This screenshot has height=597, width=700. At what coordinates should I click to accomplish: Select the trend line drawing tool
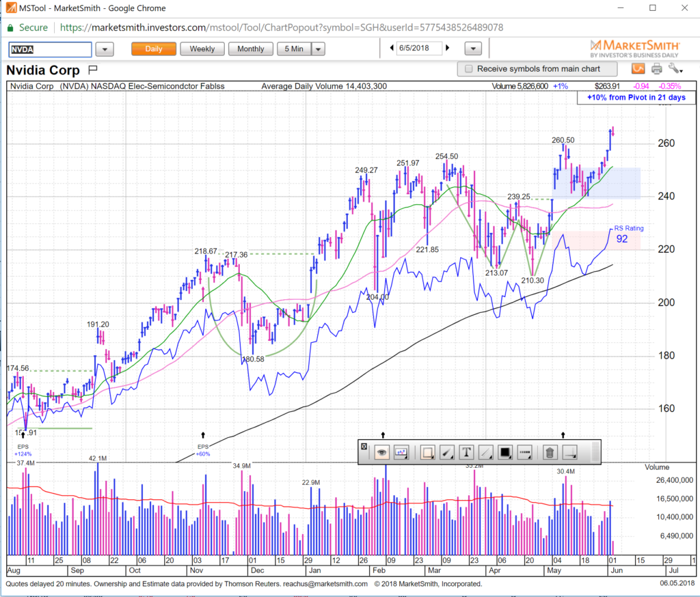(447, 452)
